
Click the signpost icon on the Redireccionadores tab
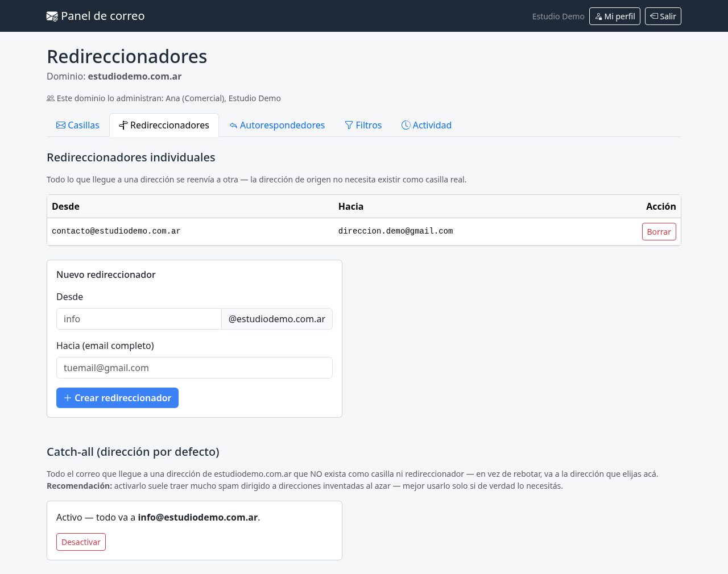[x=123, y=125]
